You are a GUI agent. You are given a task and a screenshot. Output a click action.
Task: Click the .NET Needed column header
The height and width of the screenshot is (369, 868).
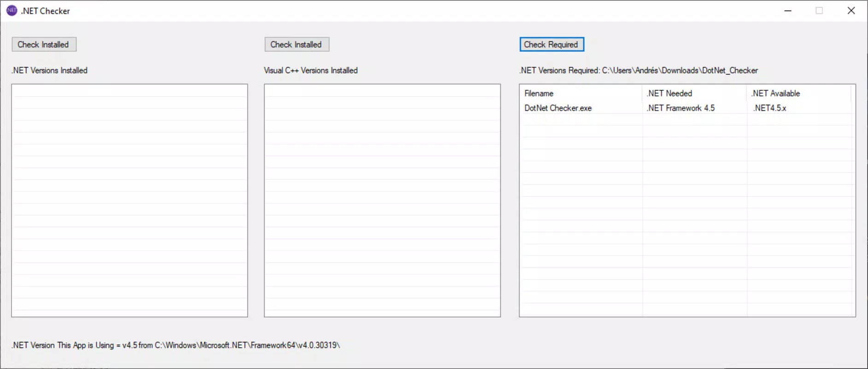(x=694, y=93)
